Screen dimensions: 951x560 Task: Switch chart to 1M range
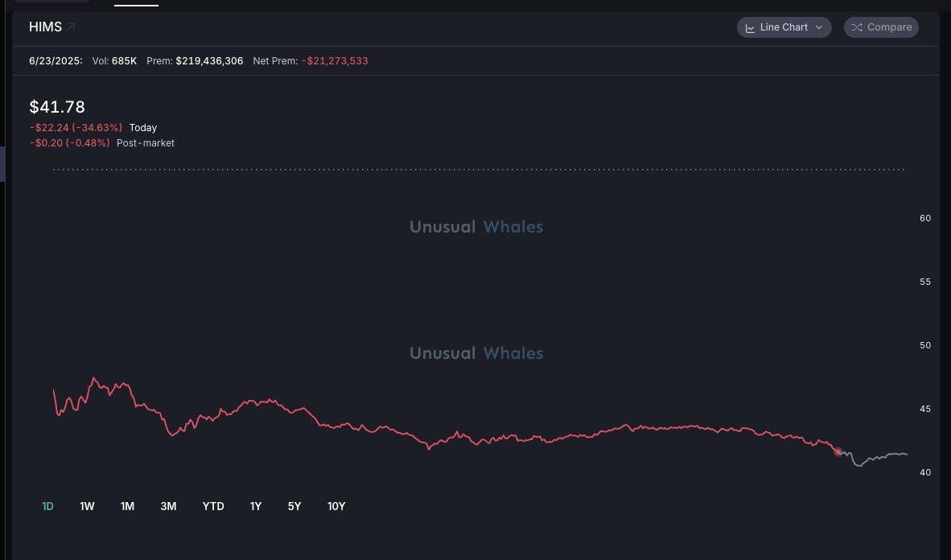[127, 506]
